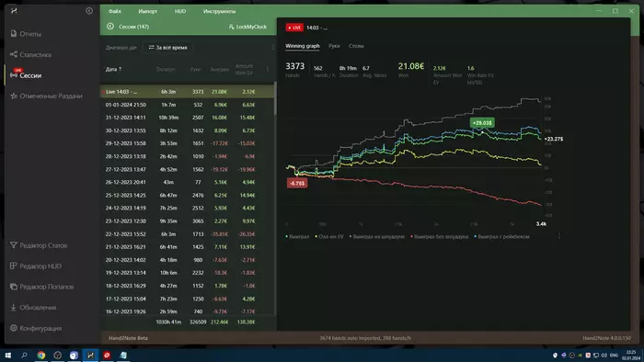644x362 pixels.
Task: Toggle Выиграл на шоудауне legend series
Action: point(377,236)
